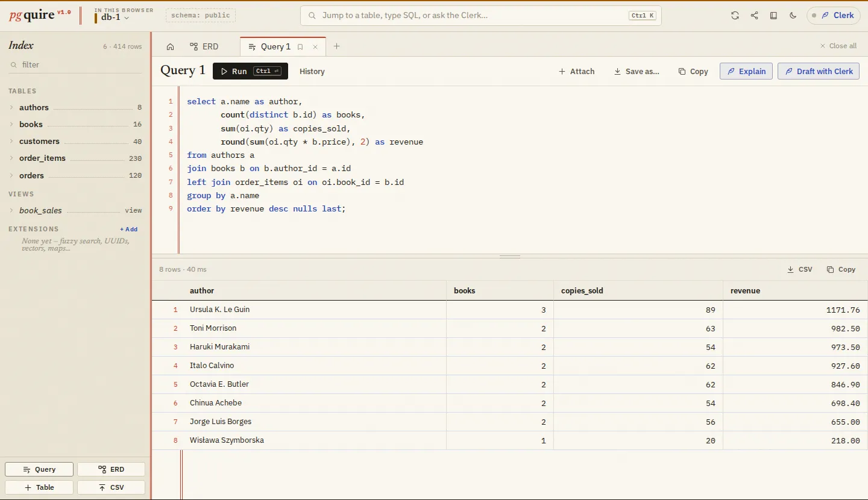
Task: Bookmark Query 1 tab icon
Action: (x=300, y=47)
